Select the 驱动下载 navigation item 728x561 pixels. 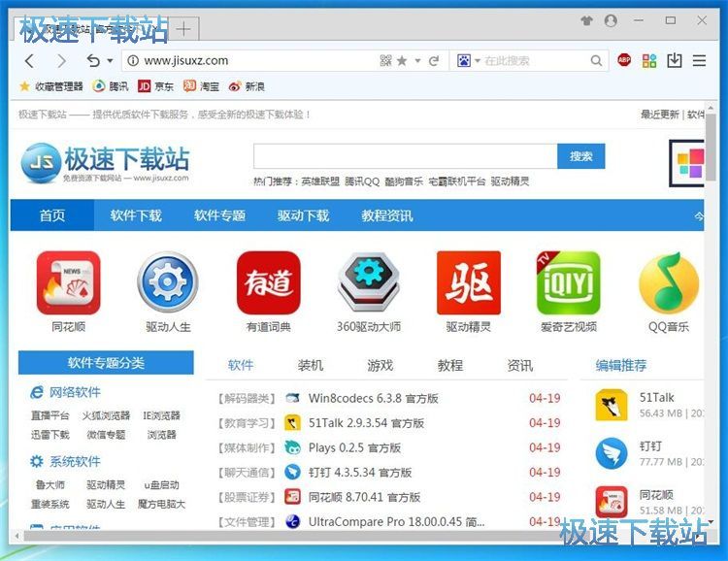coord(303,215)
